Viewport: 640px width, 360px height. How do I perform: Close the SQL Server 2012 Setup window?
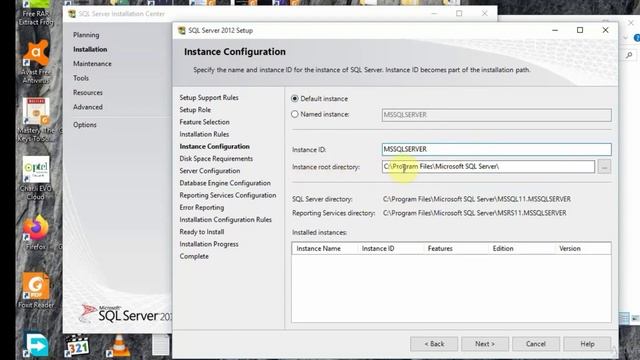(605, 30)
